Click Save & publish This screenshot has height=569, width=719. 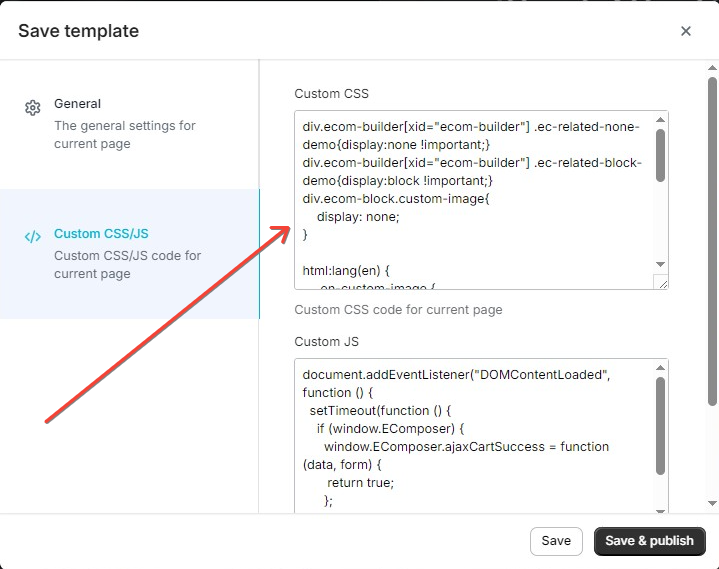tap(649, 541)
